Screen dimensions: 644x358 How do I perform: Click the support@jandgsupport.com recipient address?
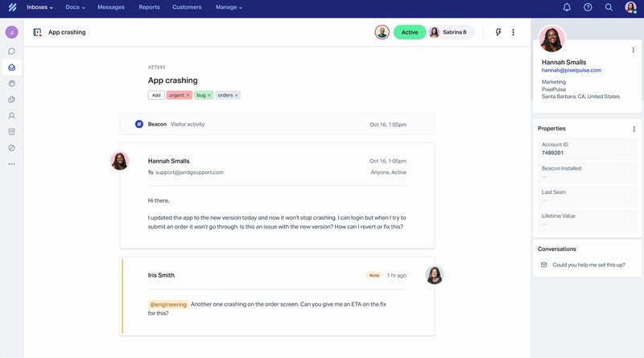pyautogui.click(x=189, y=172)
